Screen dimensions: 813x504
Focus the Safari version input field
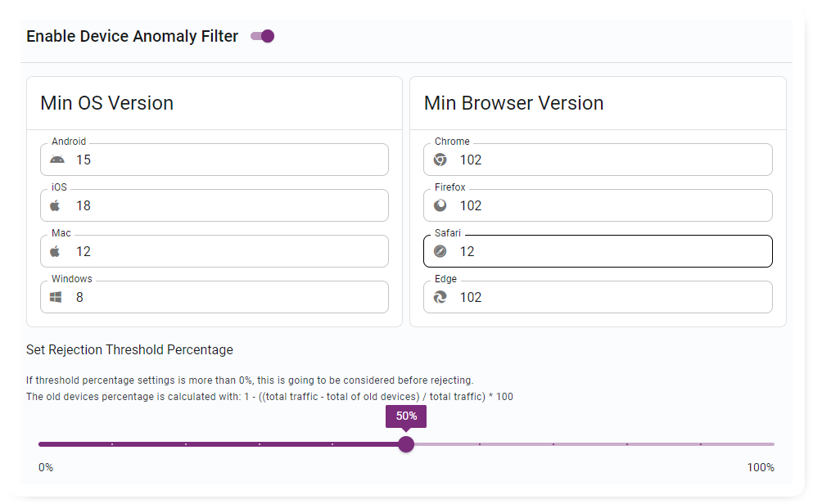click(x=598, y=251)
